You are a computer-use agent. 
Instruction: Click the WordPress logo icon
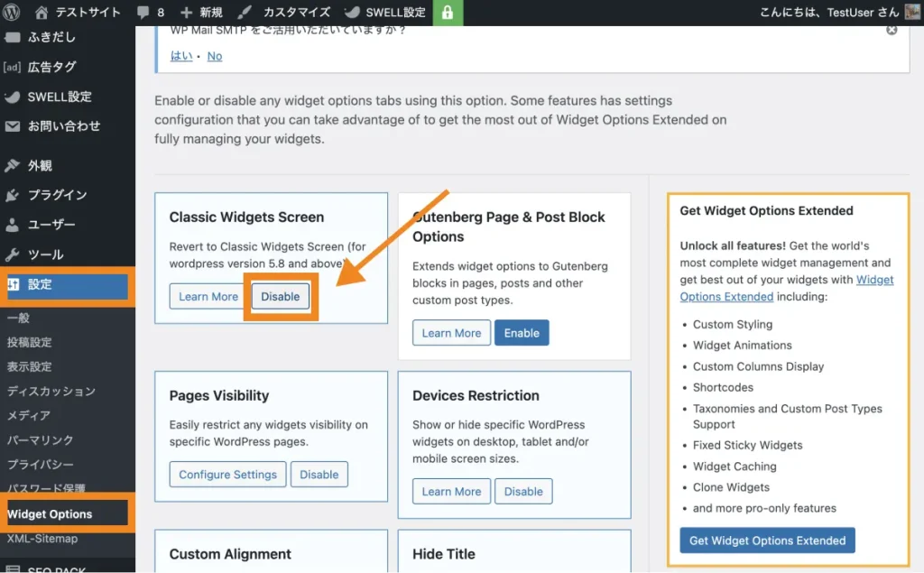12,13
